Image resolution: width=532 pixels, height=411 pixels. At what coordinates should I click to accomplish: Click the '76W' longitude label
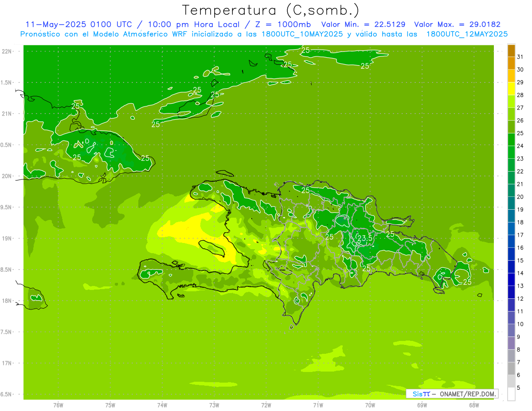click(58, 405)
